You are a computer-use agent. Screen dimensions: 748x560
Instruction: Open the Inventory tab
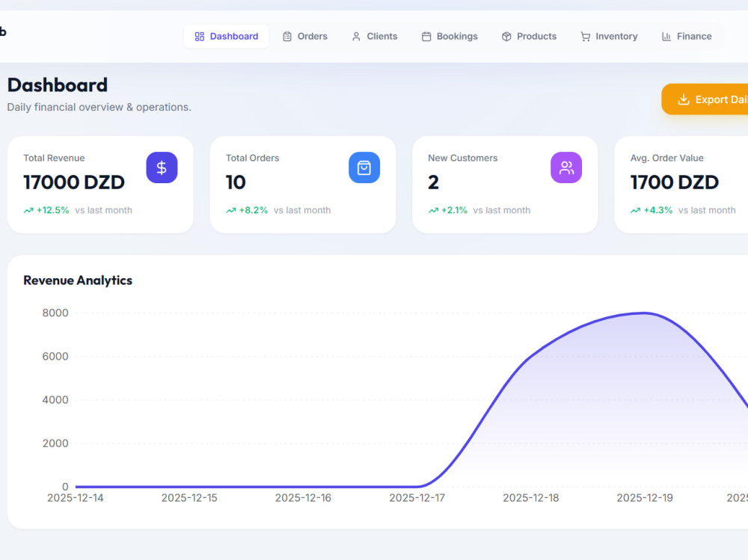pos(609,36)
